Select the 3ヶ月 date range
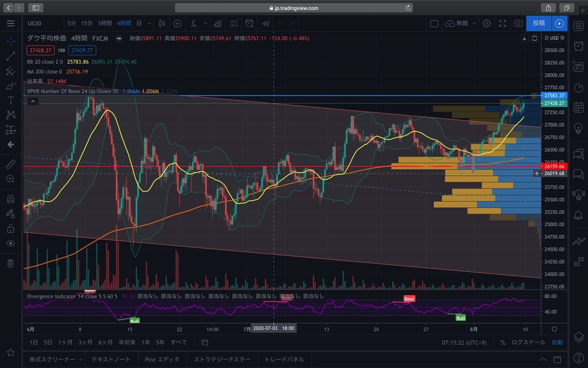The height and width of the screenshot is (368, 588). coord(85,342)
